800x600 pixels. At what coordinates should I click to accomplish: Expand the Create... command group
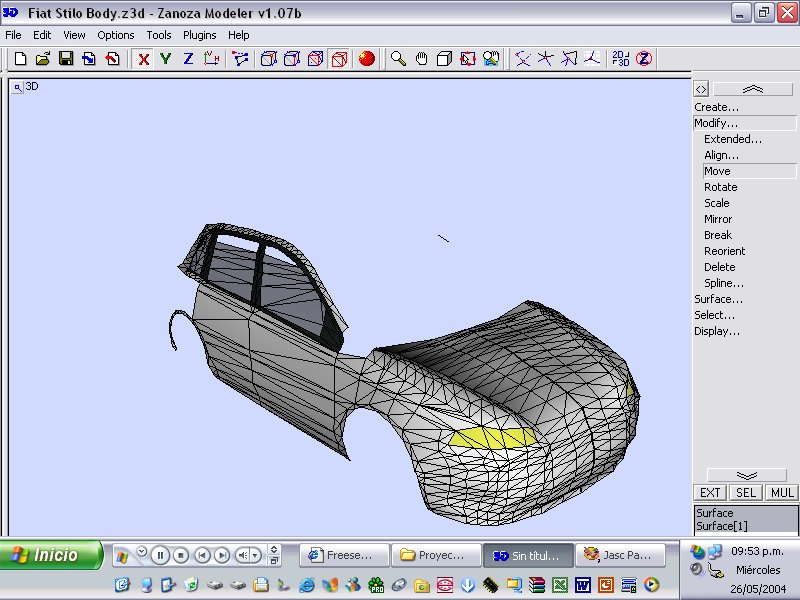(x=716, y=107)
